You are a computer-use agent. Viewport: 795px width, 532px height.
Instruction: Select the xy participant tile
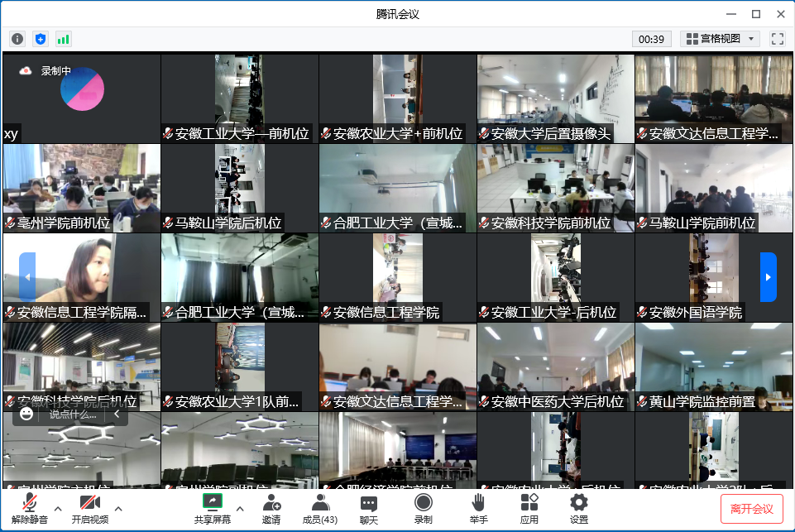tap(82, 99)
